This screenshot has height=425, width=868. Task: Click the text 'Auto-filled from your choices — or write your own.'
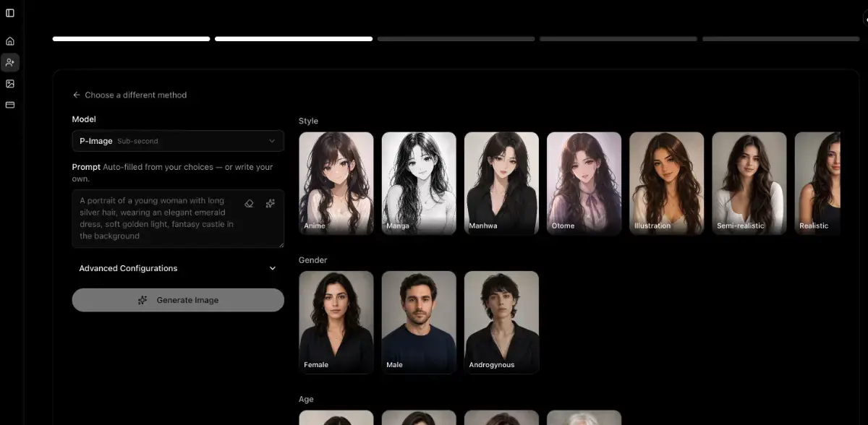174,173
